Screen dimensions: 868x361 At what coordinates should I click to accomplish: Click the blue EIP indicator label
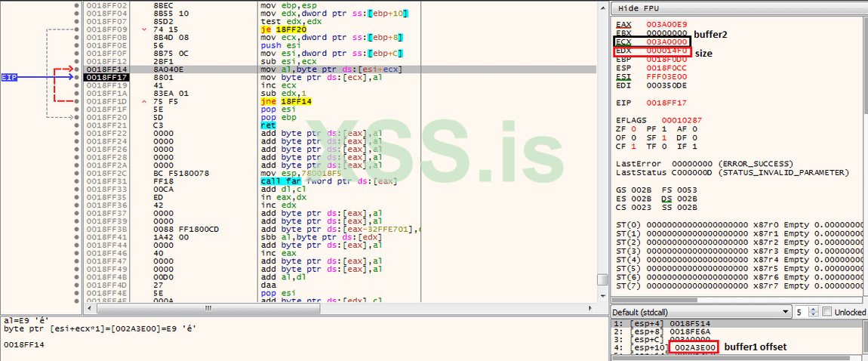(x=9, y=78)
